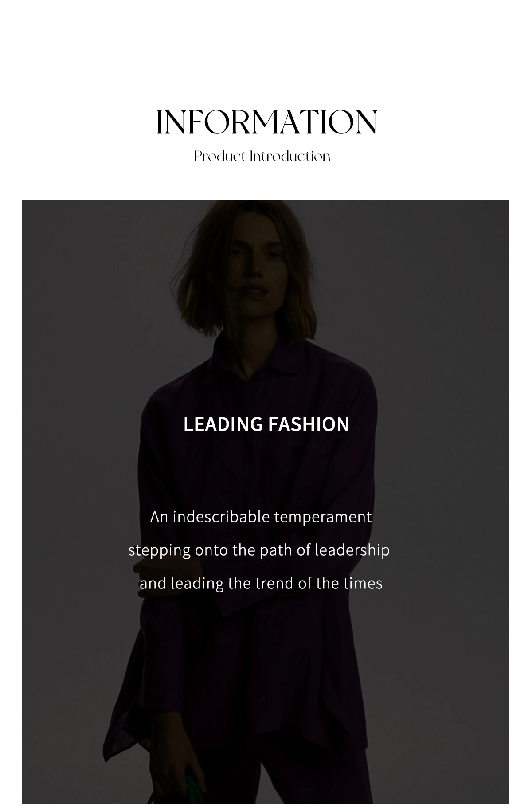532x812 pixels.
Task: Click the INFORMATION heading
Action: [266, 122]
